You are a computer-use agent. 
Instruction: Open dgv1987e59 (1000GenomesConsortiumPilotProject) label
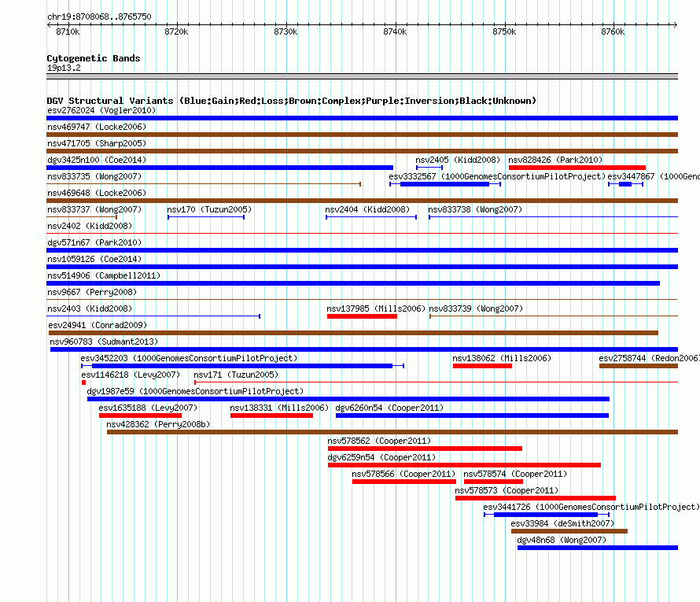pos(195,391)
